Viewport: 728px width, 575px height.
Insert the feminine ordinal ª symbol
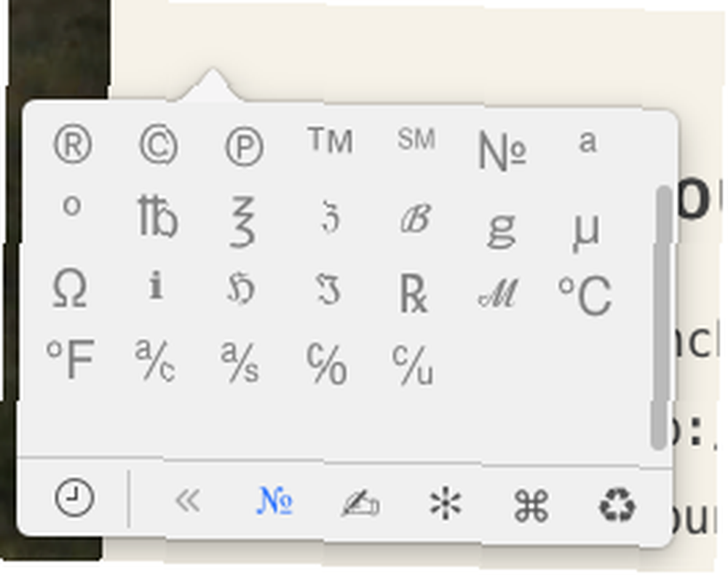coord(587,141)
